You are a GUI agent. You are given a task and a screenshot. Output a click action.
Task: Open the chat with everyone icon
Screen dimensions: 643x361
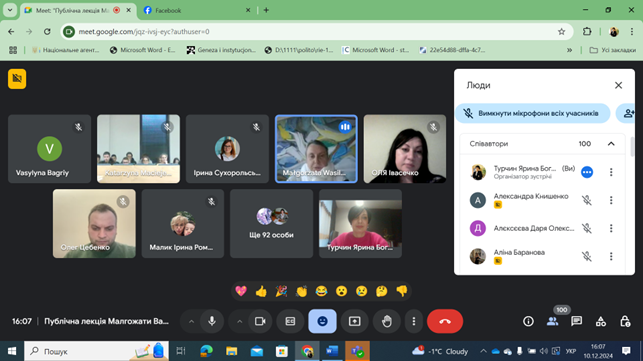(577, 321)
